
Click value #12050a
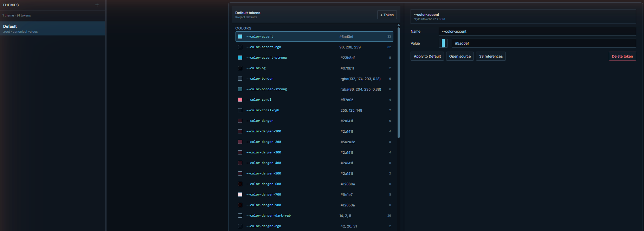pos(348,205)
